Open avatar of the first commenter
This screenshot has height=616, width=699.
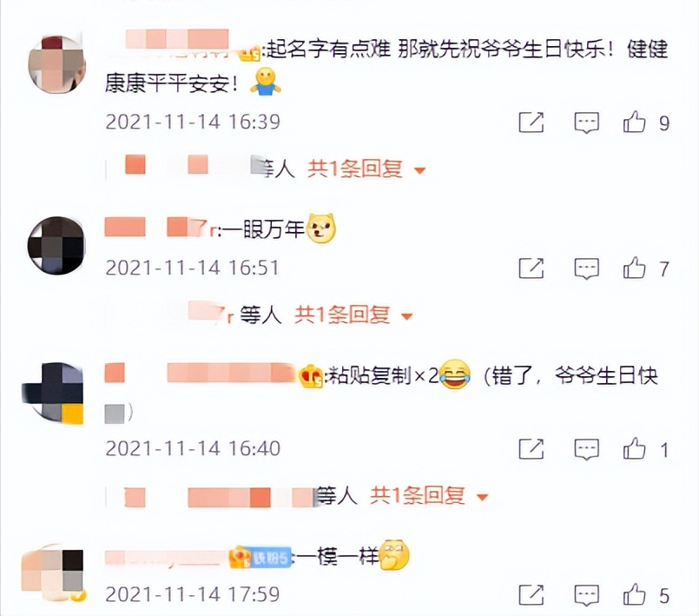(x=56, y=64)
